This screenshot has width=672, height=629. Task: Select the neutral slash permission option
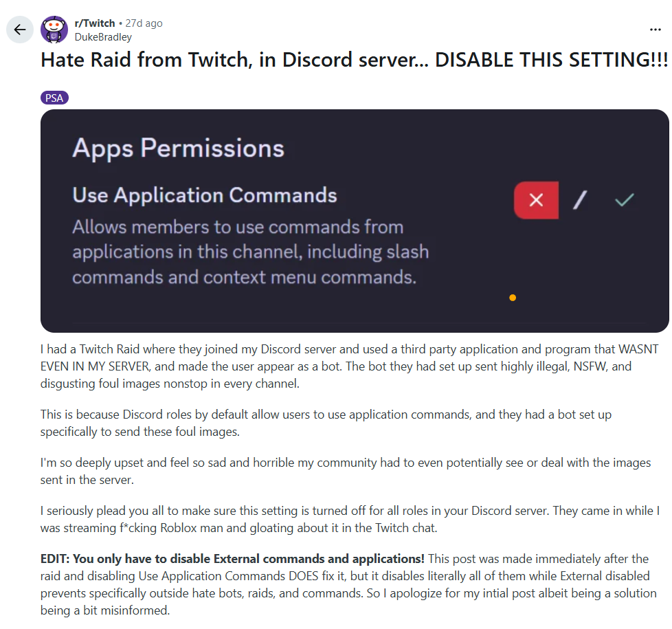[x=580, y=200]
